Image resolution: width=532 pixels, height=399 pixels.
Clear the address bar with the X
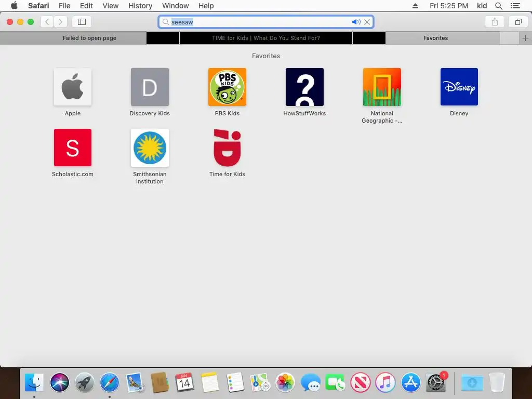pos(367,22)
